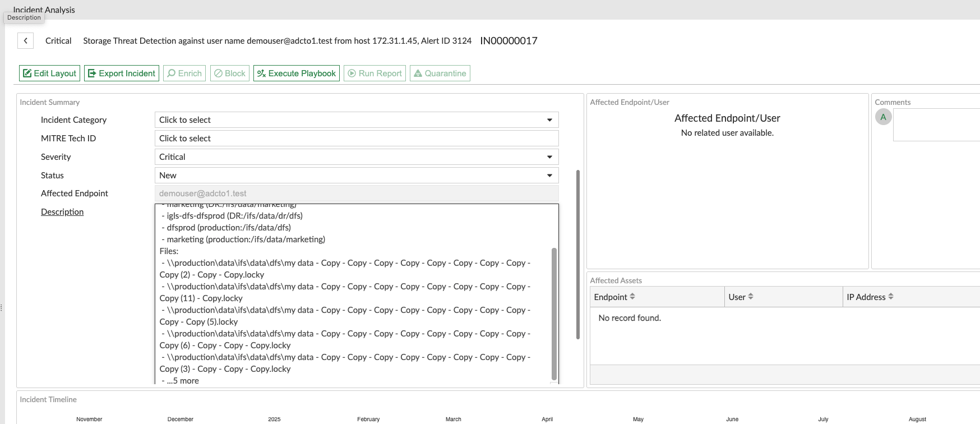The height and width of the screenshot is (424, 980).
Task: Open the Incident Category dropdown
Action: click(356, 120)
